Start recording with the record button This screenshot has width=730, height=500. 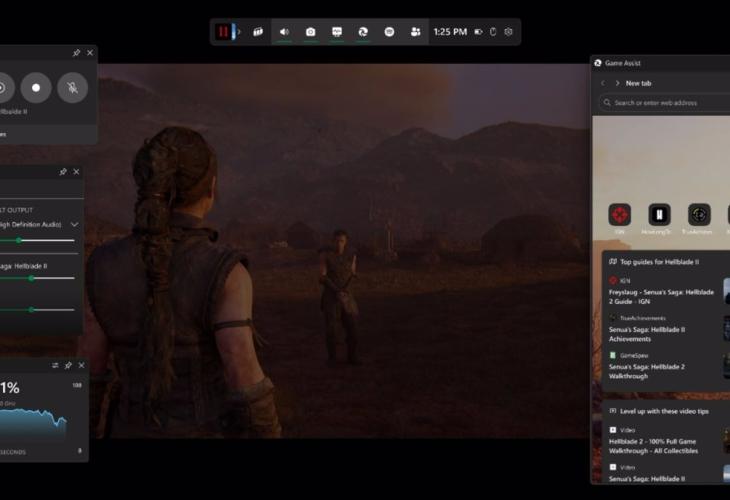(36, 87)
